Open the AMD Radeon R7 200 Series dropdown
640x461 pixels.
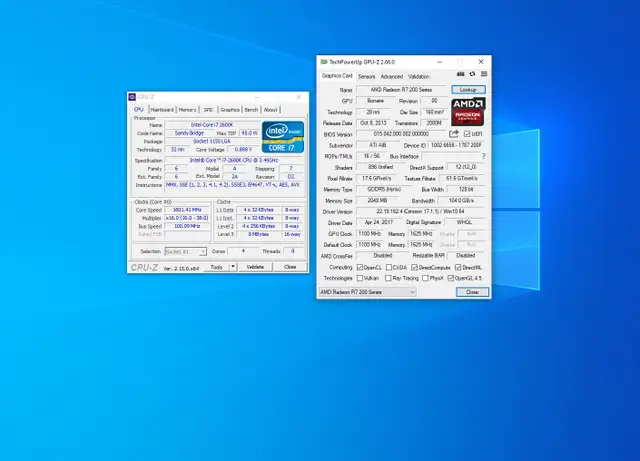tap(367, 292)
